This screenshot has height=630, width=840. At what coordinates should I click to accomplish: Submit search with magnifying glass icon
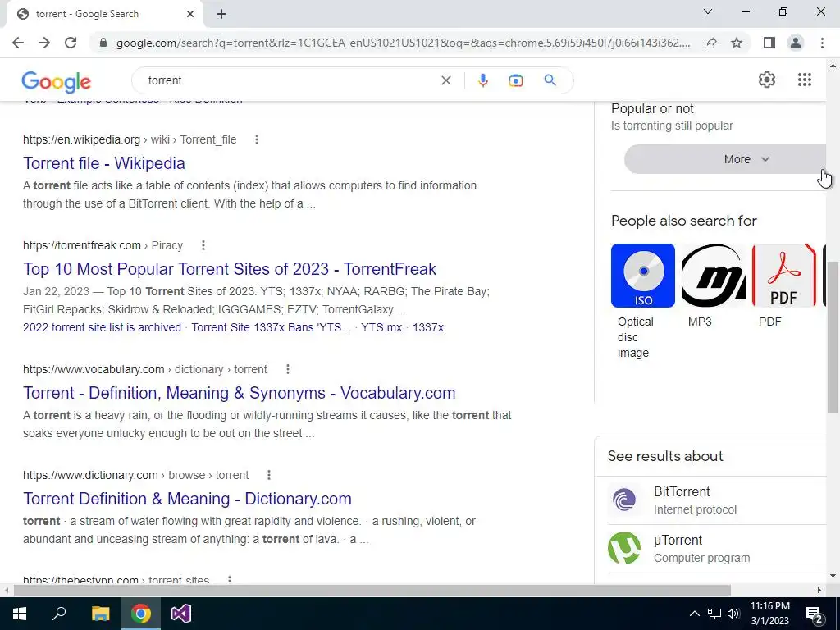[550, 80]
